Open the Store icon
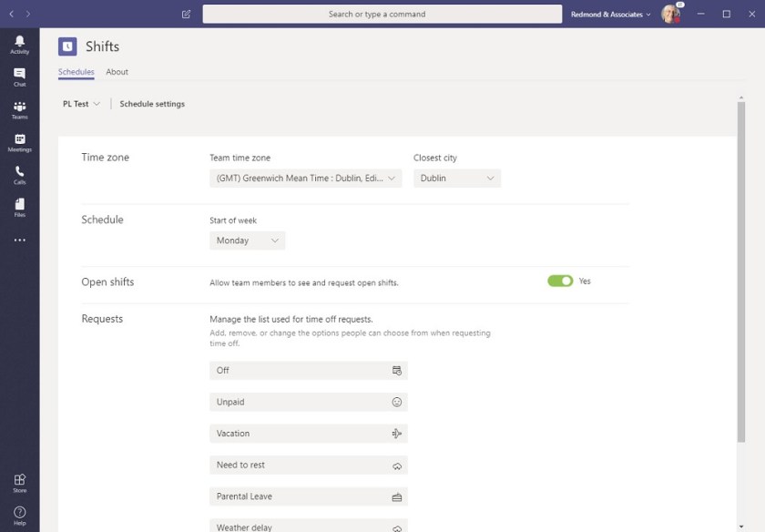Viewport: 765px width, 532px height. [x=19, y=483]
